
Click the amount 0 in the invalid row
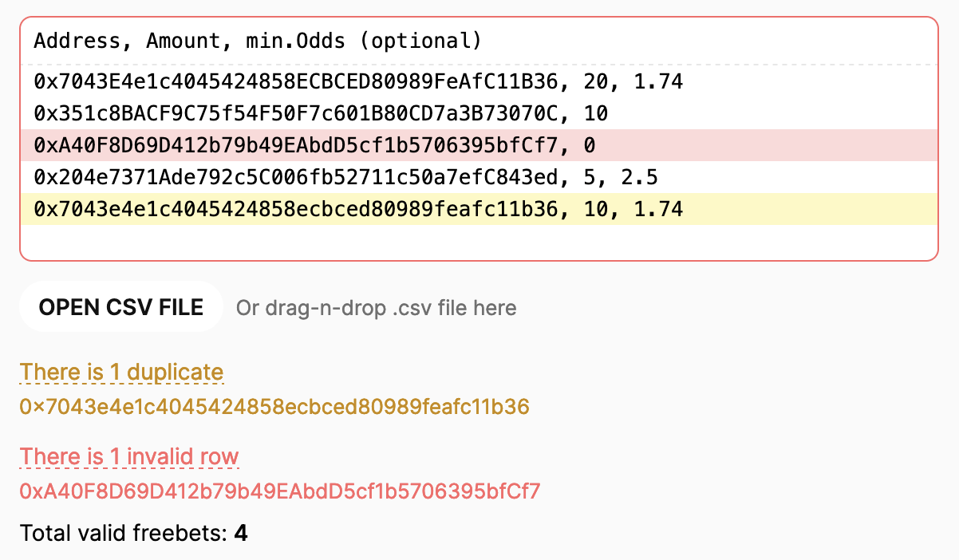click(589, 145)
